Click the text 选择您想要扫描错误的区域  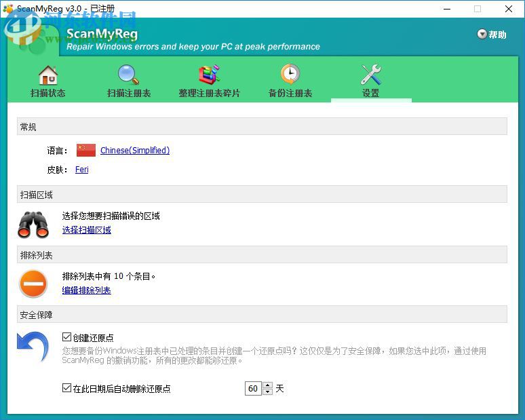(111, 216)
